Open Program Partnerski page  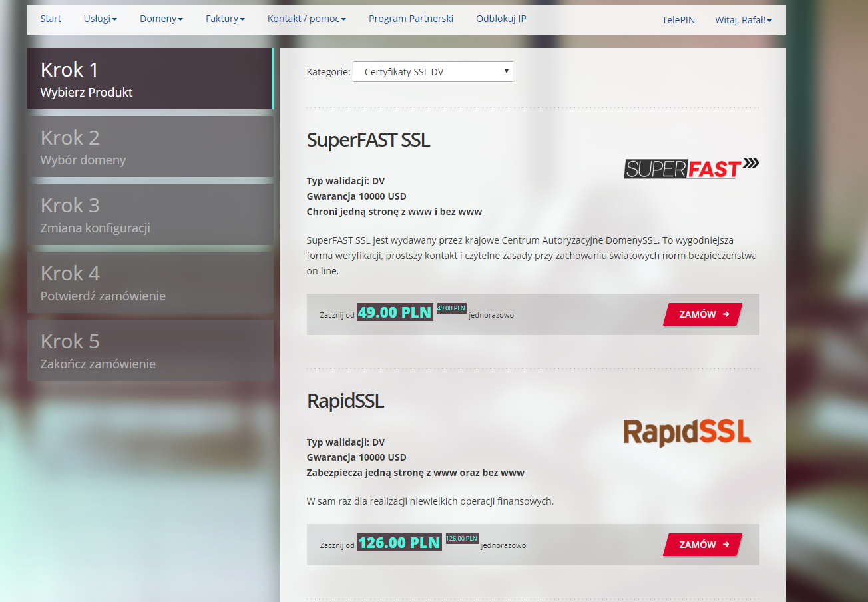411,19
